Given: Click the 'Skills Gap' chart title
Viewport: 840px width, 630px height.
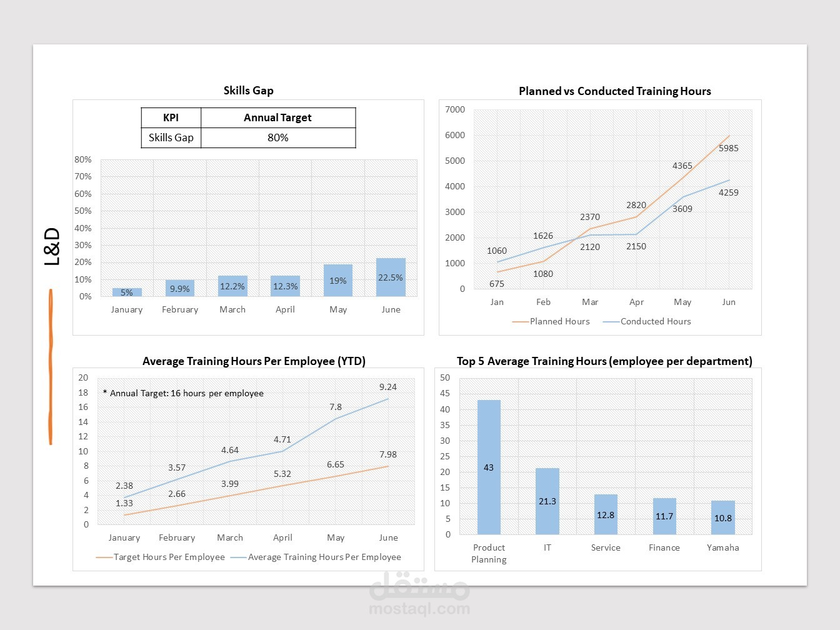Looking at the screenshot, I should 249,91.
